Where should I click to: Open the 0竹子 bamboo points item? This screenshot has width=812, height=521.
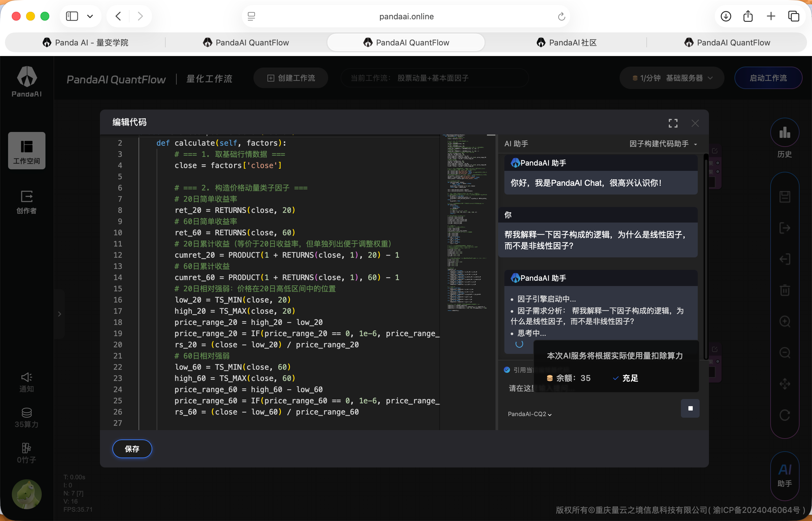click(27, 453)
